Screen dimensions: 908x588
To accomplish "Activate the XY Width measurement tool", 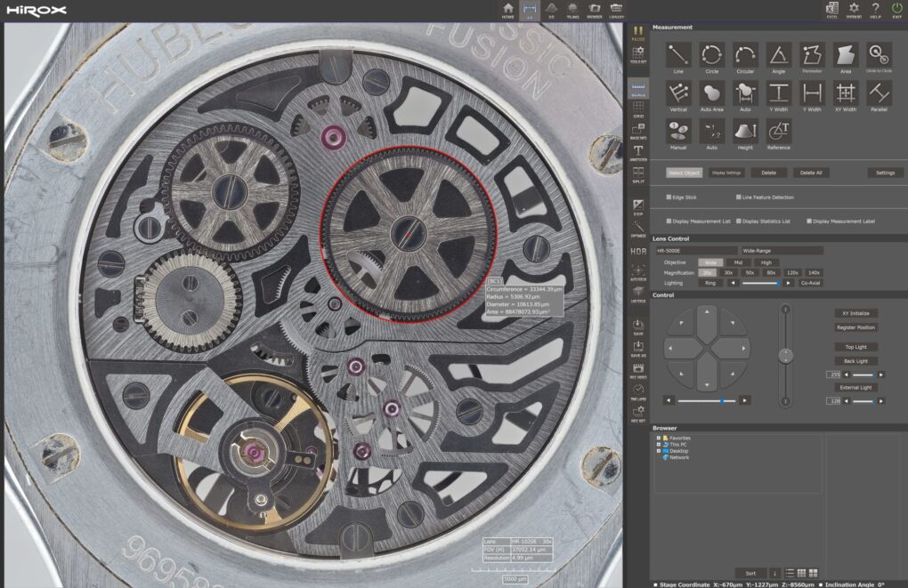I will [x=845, y=93].
